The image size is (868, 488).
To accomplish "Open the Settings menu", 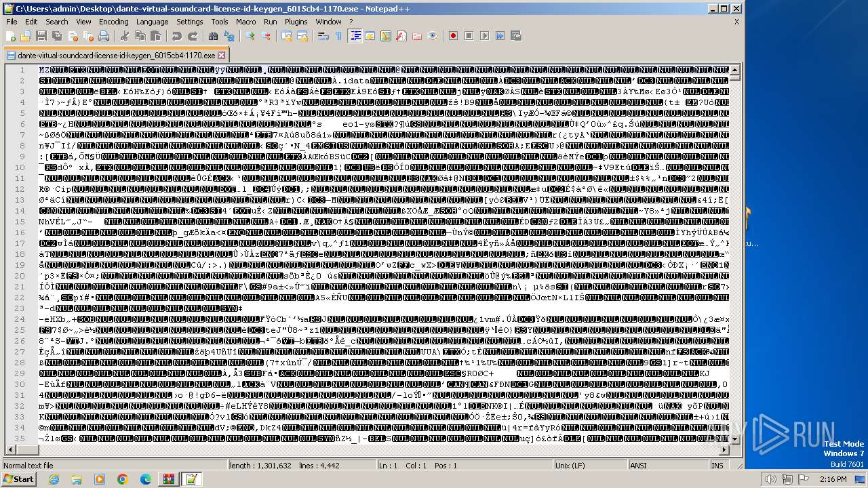I will (190, 22).
